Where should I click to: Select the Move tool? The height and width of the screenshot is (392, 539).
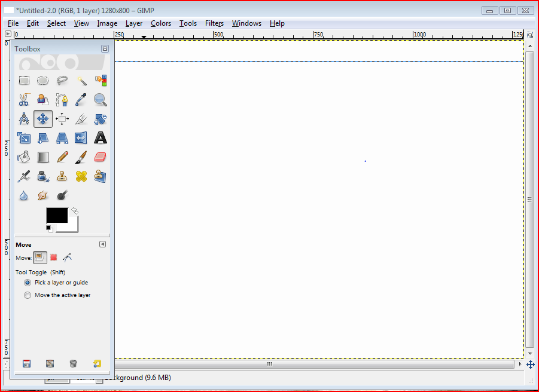pyautogui.click(x=42, y=119)
